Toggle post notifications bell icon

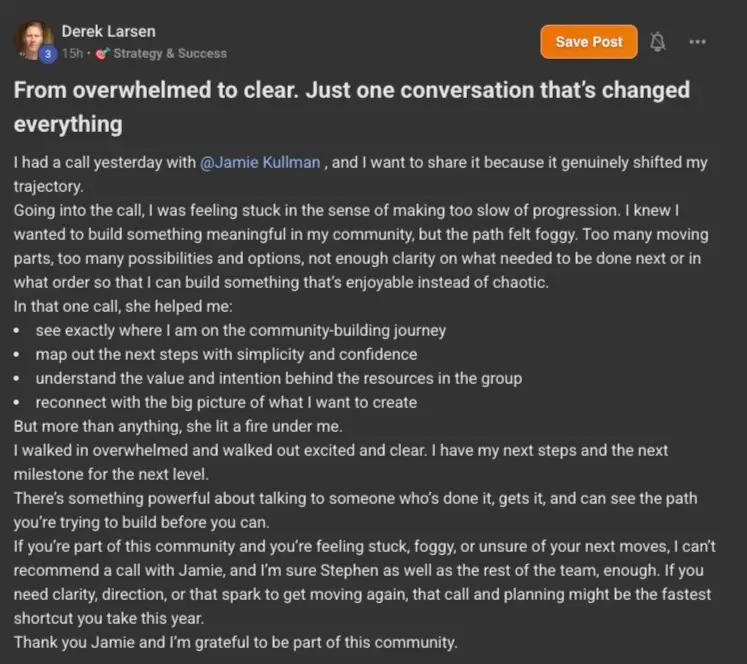click(658, 41)
